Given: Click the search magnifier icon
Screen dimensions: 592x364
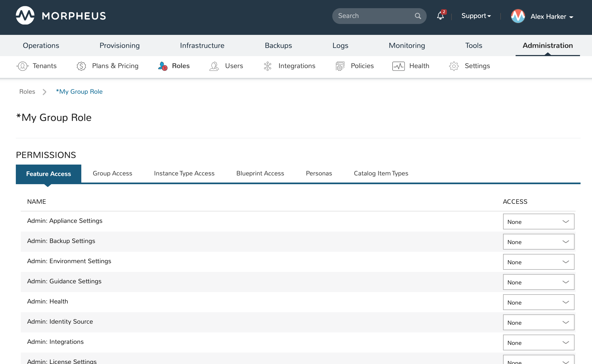Looking at the screenshot, I should tap(418, 16).
